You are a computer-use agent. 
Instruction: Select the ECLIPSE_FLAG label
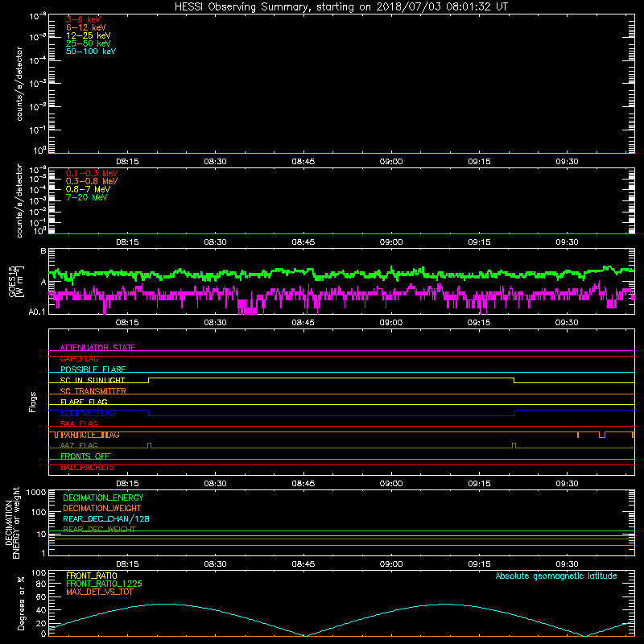pyautogui.click(x=88, y=413)
